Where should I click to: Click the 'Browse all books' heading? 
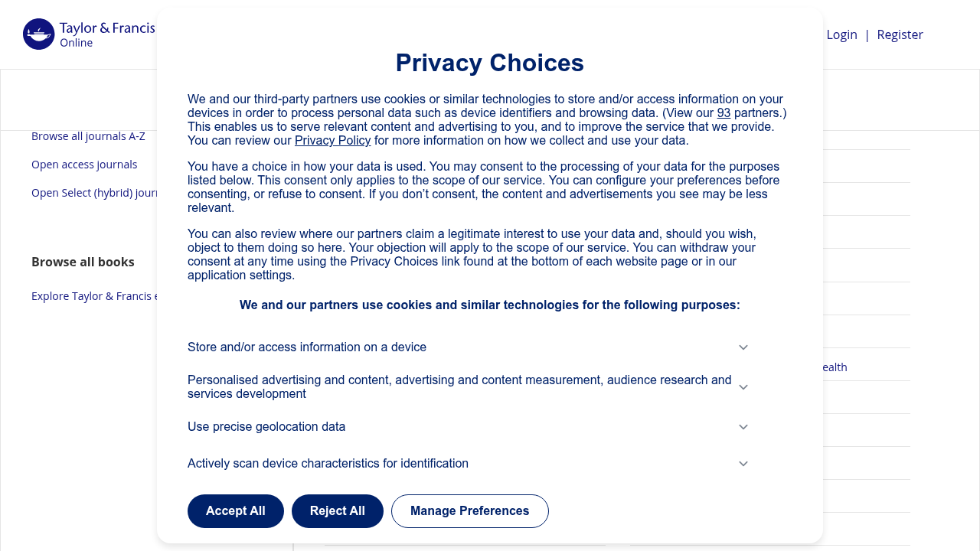point(83,262)
